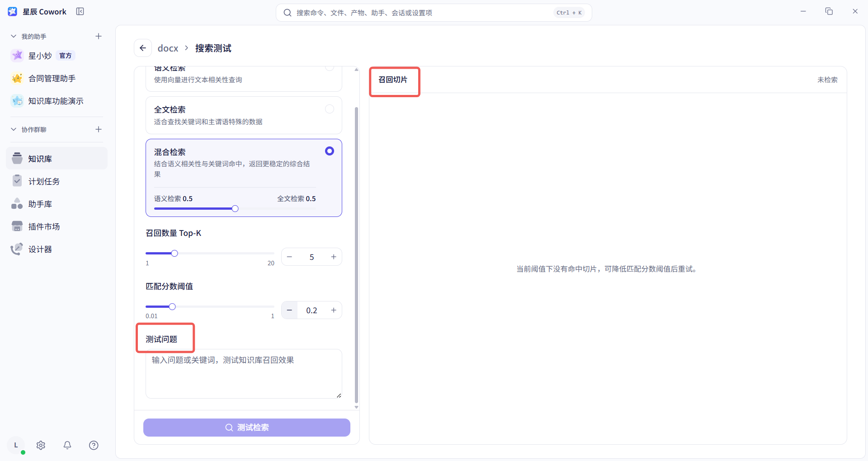Click the 未检索 status text
868x461 pixels.
827,80
